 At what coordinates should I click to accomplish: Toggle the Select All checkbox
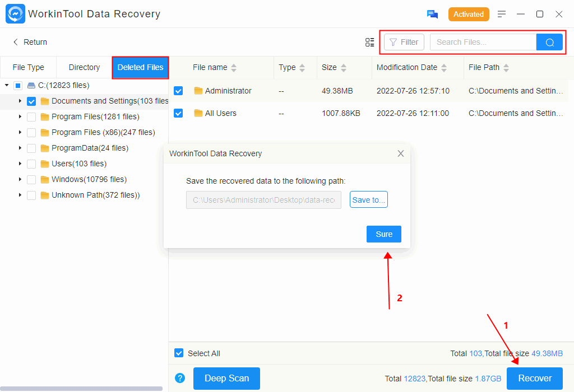click(x=179, y=353)
